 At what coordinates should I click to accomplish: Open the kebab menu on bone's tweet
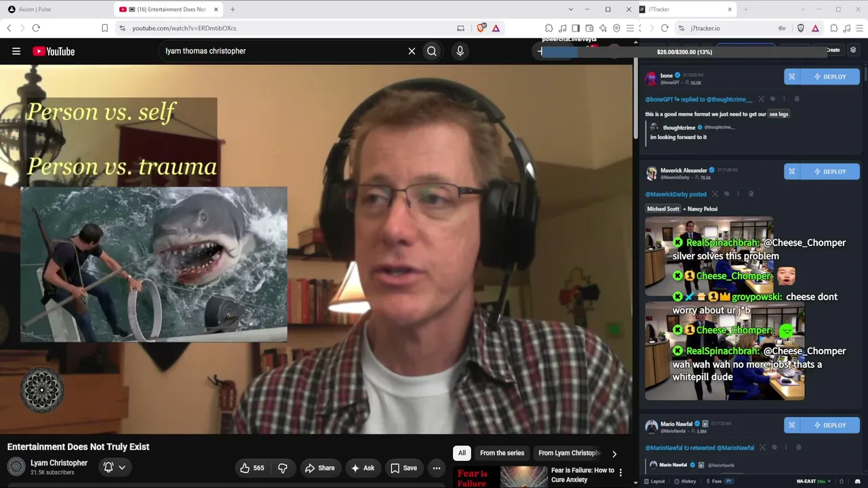(784, 99)
